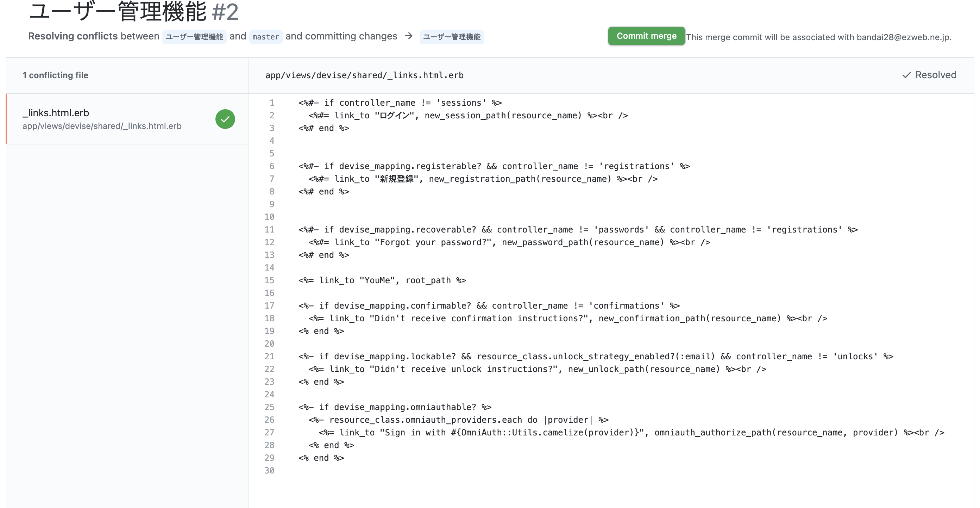Place cursor on the YouMe link_to line

pos(382,280)
